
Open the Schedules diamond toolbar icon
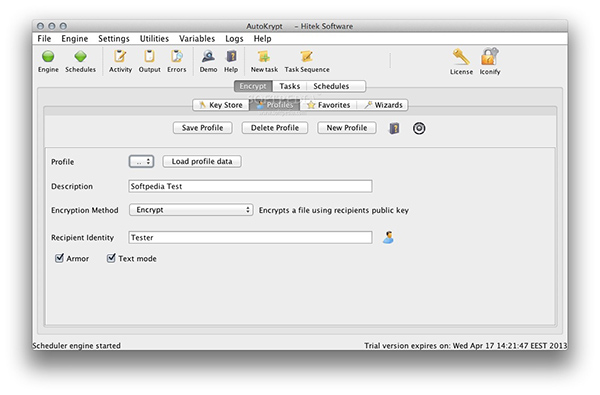click(x=80, y=57)
